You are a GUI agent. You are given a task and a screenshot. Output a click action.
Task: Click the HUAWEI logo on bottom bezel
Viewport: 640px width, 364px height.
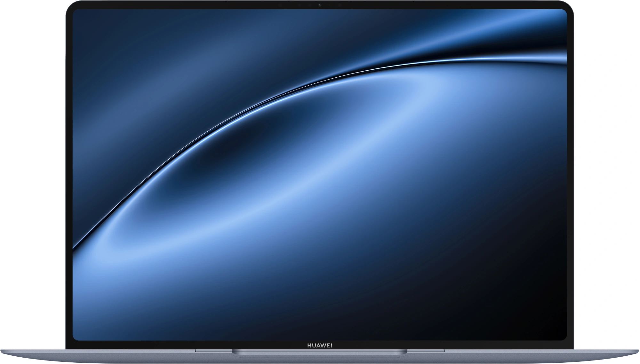point(320,345)
